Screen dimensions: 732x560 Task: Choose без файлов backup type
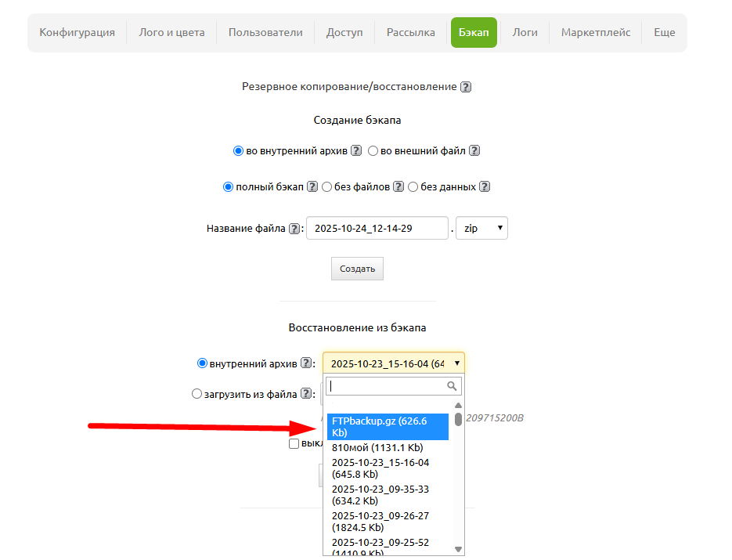327,187
